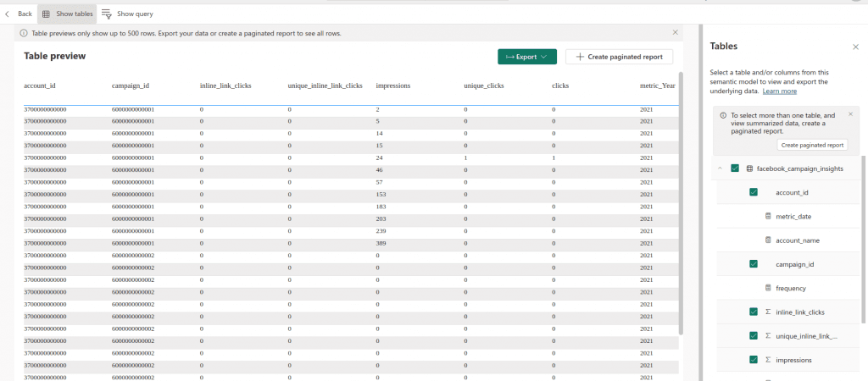Open the Learn more link

[x=779, y=91]
